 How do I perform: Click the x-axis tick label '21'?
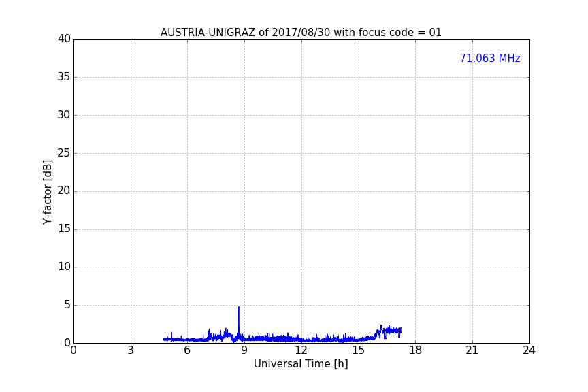472,350
